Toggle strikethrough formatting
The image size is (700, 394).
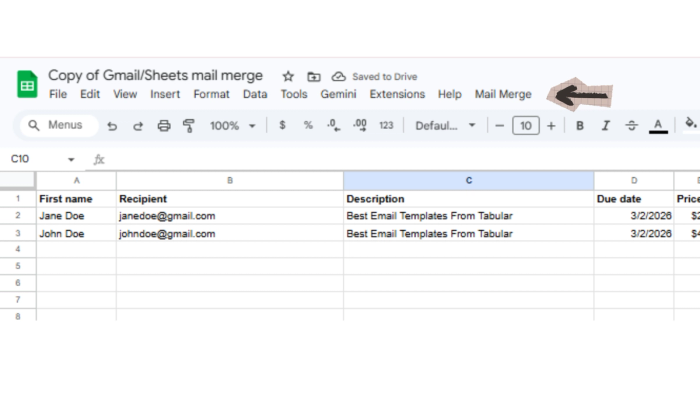coord(631,126)
